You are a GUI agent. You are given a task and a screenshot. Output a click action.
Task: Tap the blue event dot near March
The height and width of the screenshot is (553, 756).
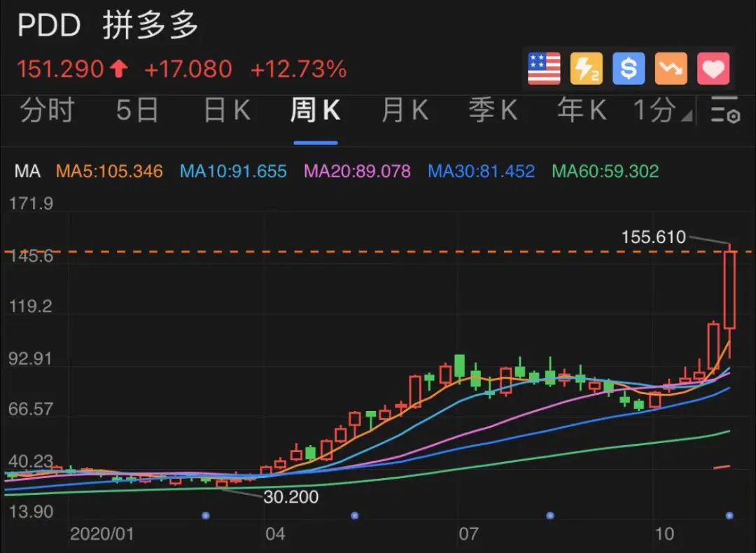[206, 515]
